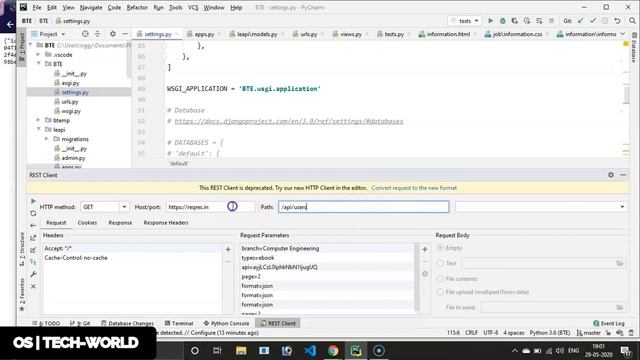Submit REST request with green play icon
The image size is (640, 360).
pos(33,201)
